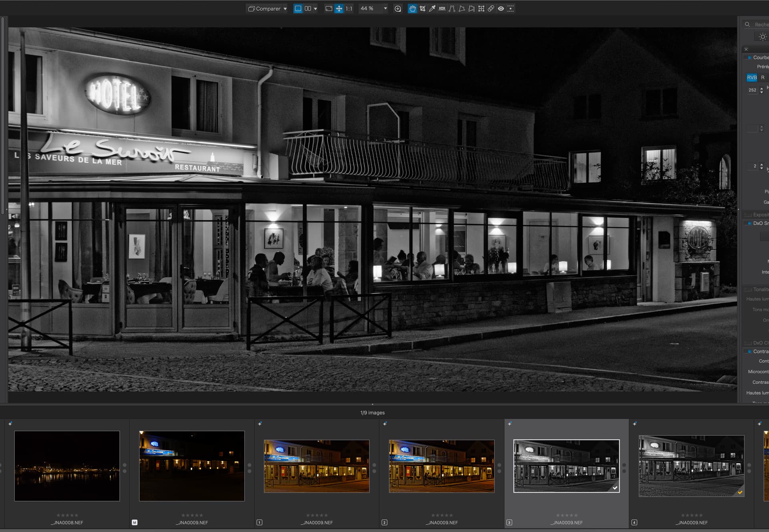Close the Courbe palette with X
This screenshot has width=769, height=532.
tap(746, 49)
